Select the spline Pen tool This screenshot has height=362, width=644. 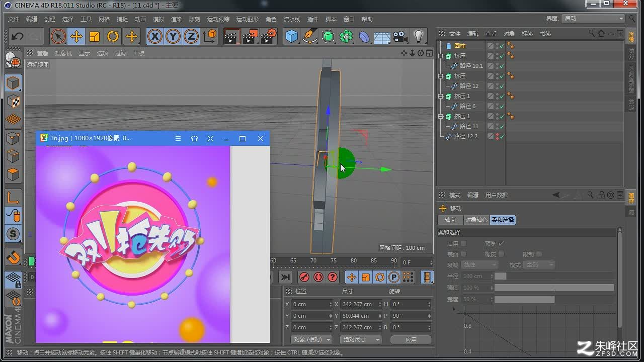pyautogui.click(x=310, y=36)
